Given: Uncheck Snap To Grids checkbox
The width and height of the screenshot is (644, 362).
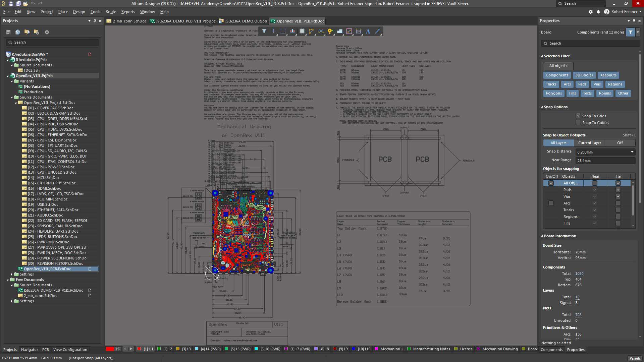Looking at the screenshot, I should coord(578,116).
